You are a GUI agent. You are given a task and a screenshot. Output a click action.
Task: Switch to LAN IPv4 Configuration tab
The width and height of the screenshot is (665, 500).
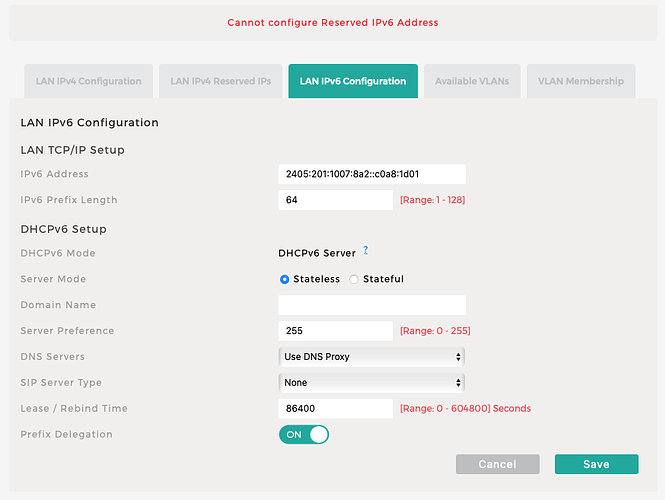coord(88,81)
